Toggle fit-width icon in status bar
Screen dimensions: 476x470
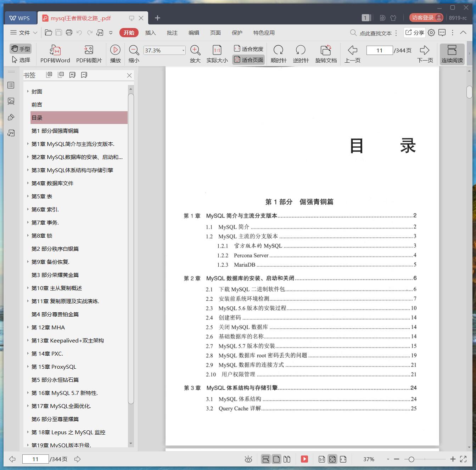pyautogui.click(x=343, y=459)
